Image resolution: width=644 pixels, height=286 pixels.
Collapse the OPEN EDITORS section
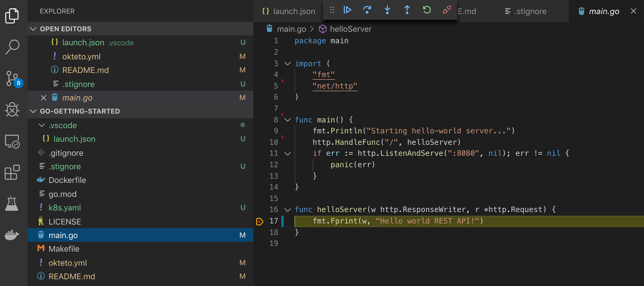(33, 29)
